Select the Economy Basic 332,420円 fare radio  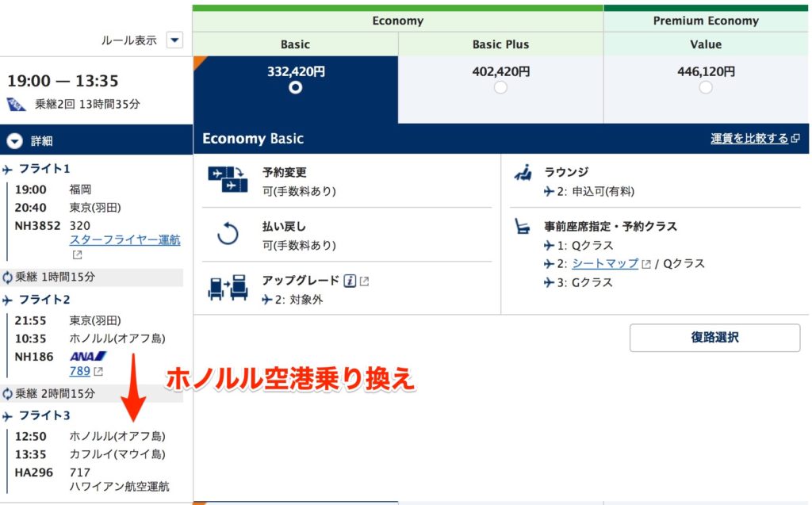[x=295, y=87]
